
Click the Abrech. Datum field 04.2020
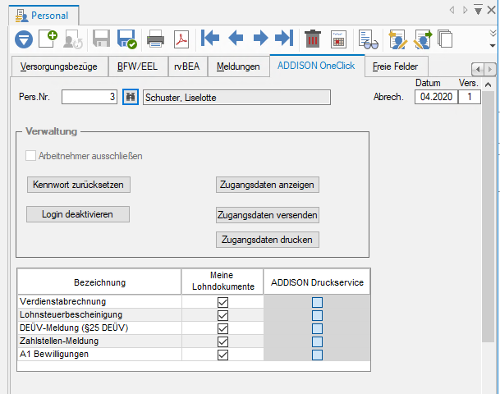click(436, 97)
